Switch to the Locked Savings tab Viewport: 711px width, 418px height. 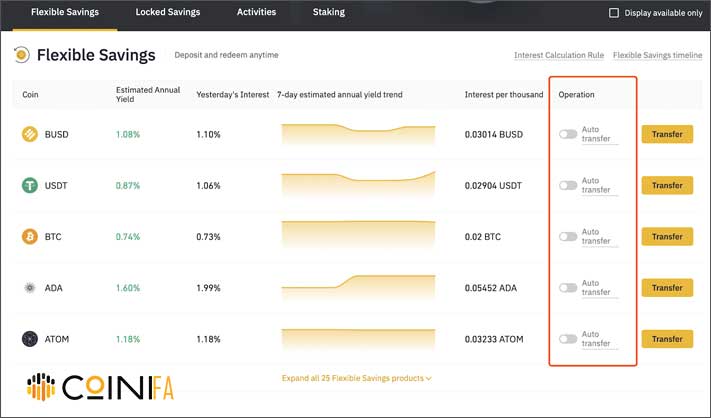coord(168,12)
